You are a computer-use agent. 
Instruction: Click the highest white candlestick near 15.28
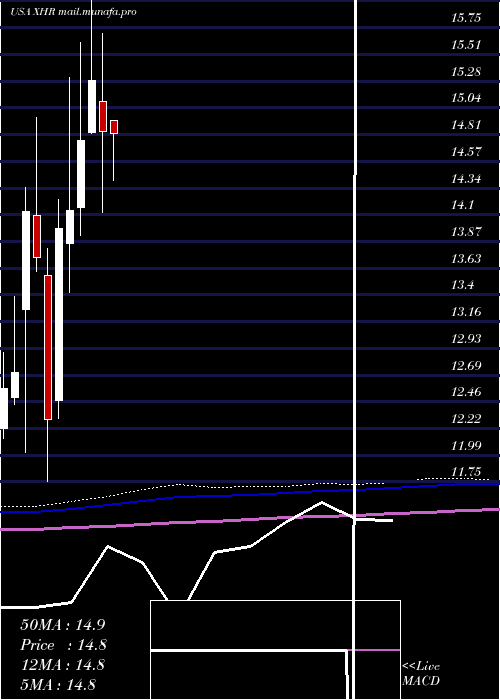(x=92, y=107)
